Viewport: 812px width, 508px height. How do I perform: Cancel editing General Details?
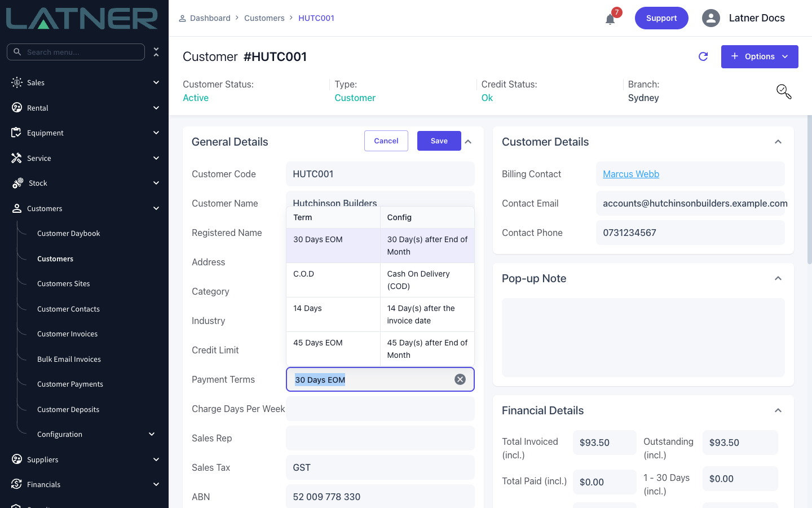pos(386,141)
